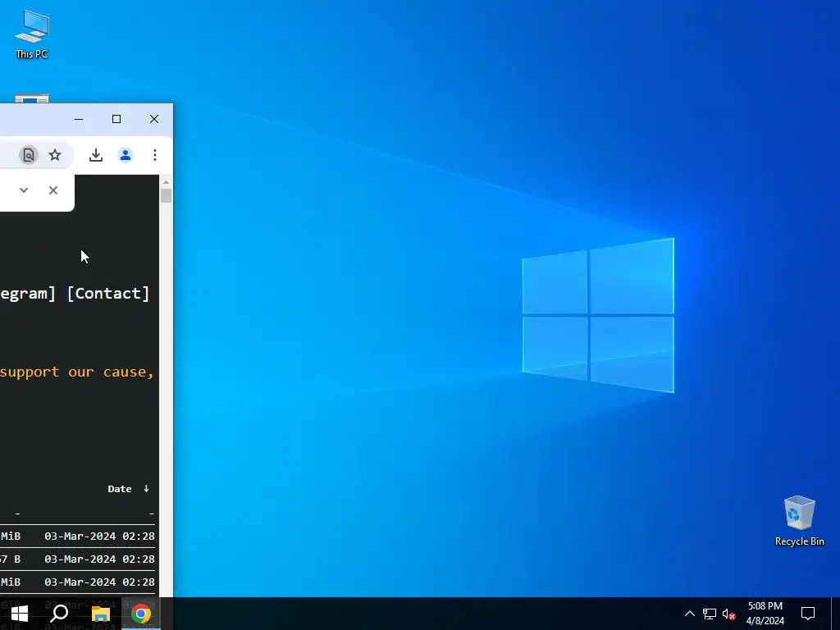Image resolution: width=840 pixels, height=630 pixels.
Task: Open network status tray icon
Action: click(x=710, y=614)
